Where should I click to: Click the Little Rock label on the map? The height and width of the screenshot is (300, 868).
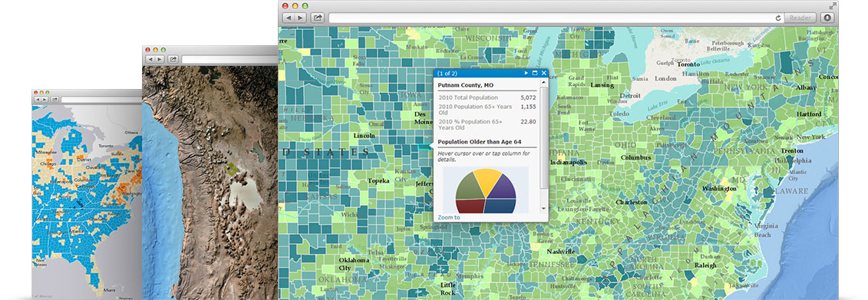point(448,288)
